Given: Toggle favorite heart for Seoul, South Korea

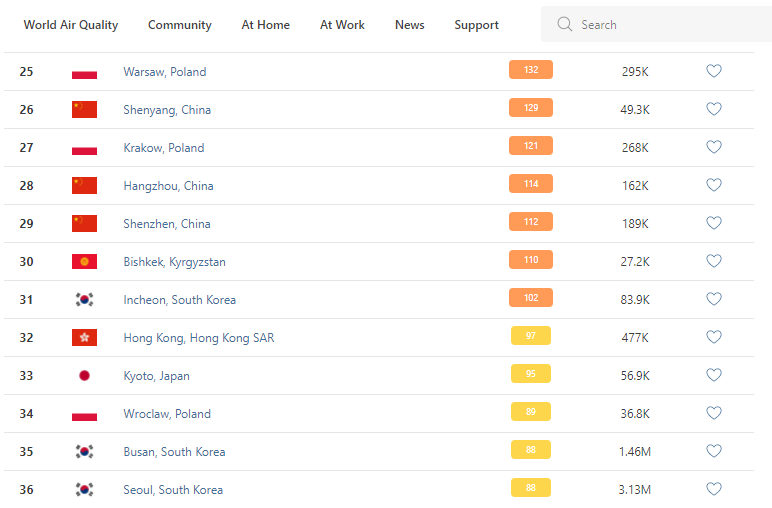Looking at the screenshot, I should point(714,489).
